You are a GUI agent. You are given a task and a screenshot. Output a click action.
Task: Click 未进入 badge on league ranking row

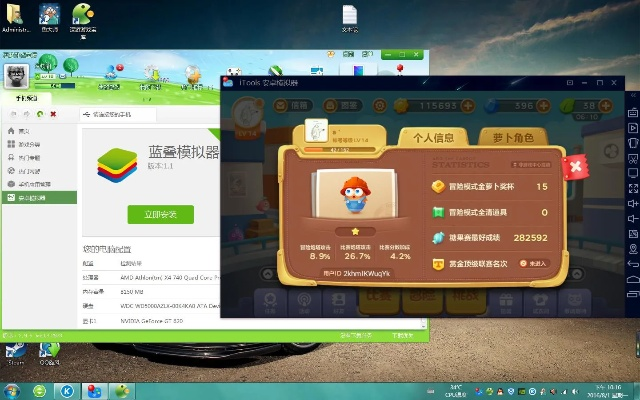pyautogui.click(x=534, y=264)
